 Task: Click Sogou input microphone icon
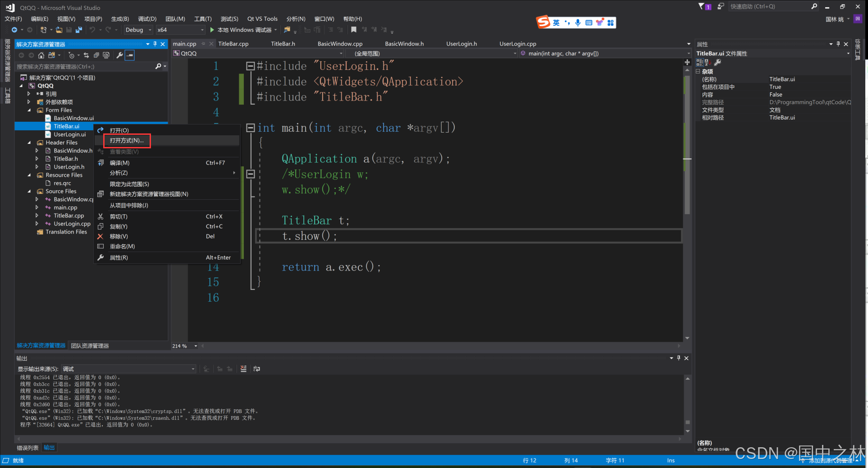pos(578,23)
